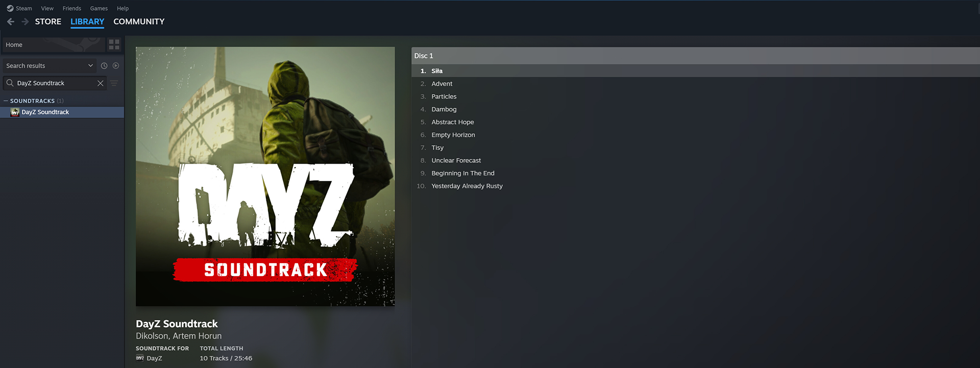Switch to the STORE tab
The image size is (980, 368).
tap(48, 21)
